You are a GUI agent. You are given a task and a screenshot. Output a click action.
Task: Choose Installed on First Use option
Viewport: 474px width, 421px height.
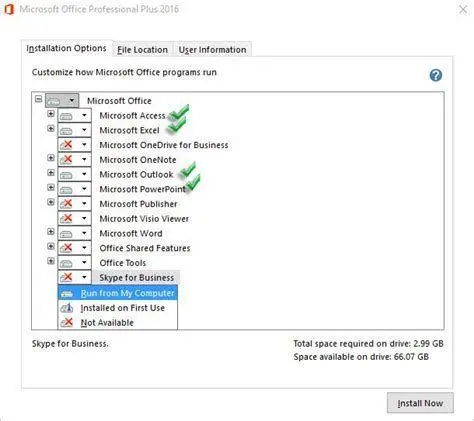(118, 308)
